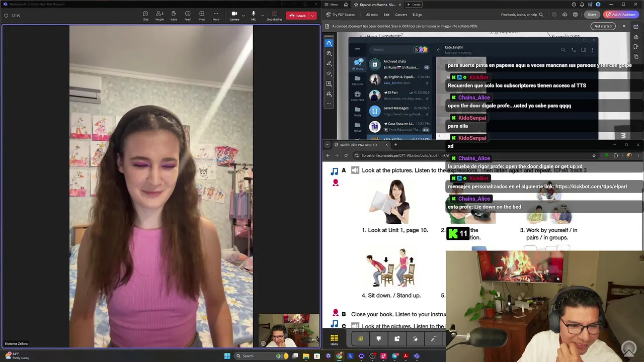Select conocidos folder in Telegram
This screenshot has height=362, width=644.
point(357,96)
